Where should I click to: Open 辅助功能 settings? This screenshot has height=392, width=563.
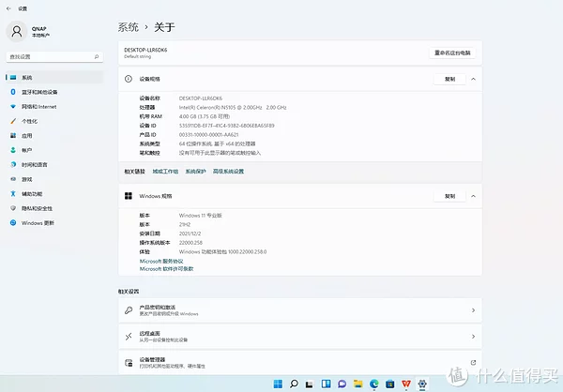pos(54,194)
